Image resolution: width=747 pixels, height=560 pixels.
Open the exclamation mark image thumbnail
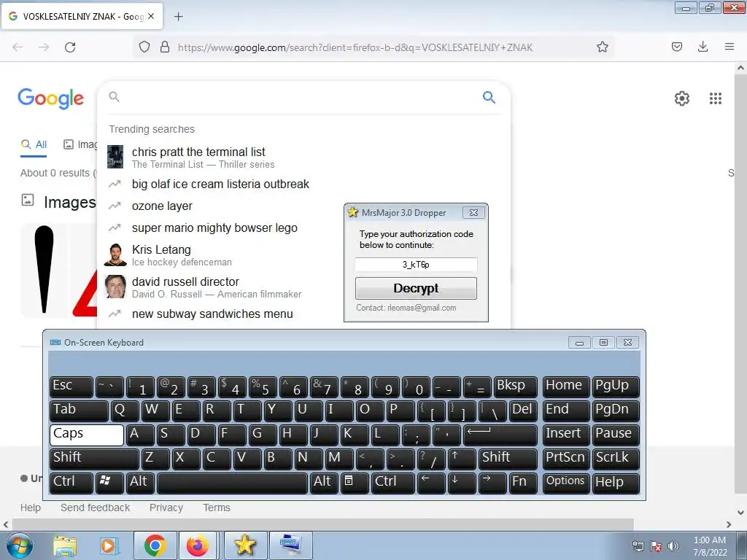pos(44,270)
